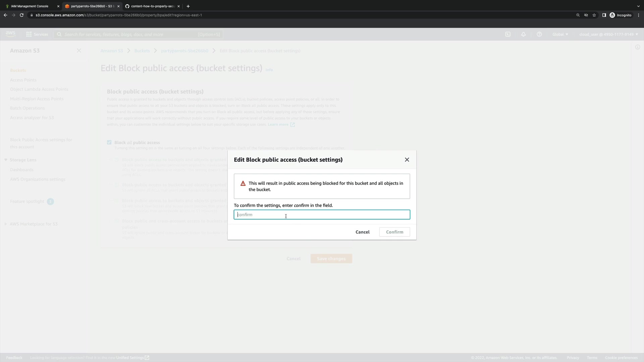Image resolution: width=644 pixels, height=362 pixels.
Task: Toggle Block all public access checkbox
Action: [109, 142]
